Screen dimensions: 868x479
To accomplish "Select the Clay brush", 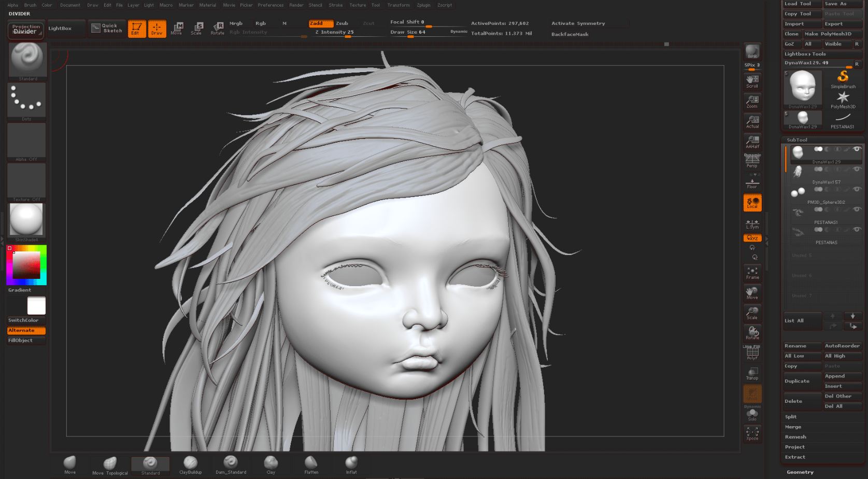I will [x=271, y=465].
